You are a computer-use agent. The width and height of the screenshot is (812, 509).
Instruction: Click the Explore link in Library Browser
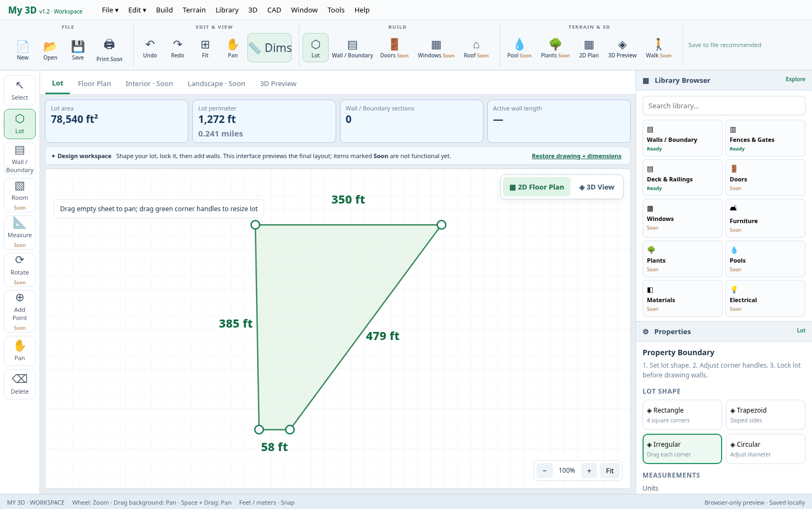795,79
